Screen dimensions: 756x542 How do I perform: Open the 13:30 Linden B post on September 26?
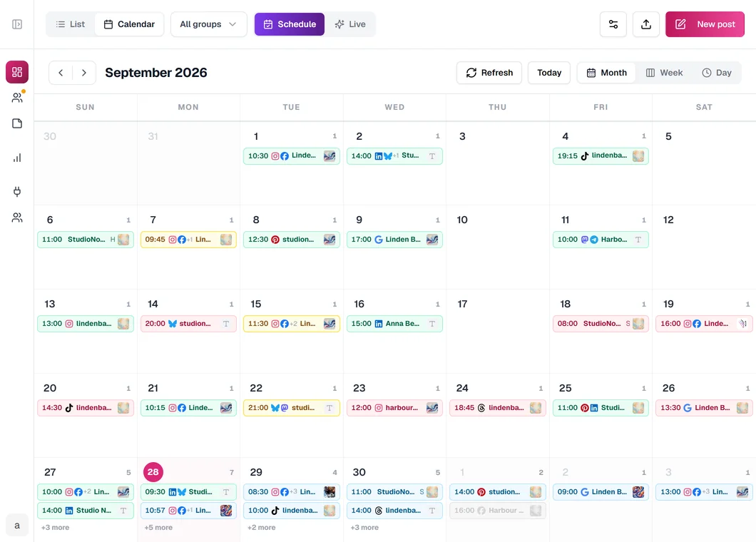pyautogui.click(x=704, y=408)
